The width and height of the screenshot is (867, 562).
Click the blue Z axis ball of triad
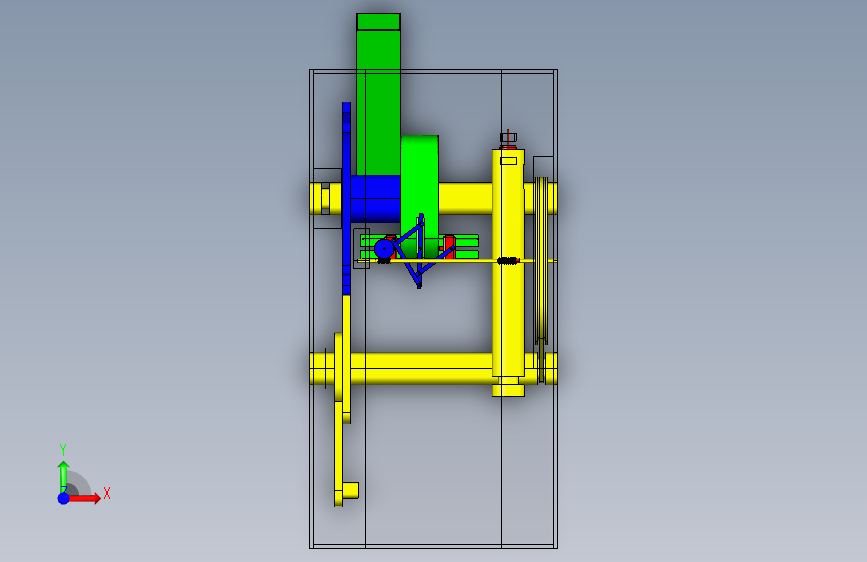(64, 498)
